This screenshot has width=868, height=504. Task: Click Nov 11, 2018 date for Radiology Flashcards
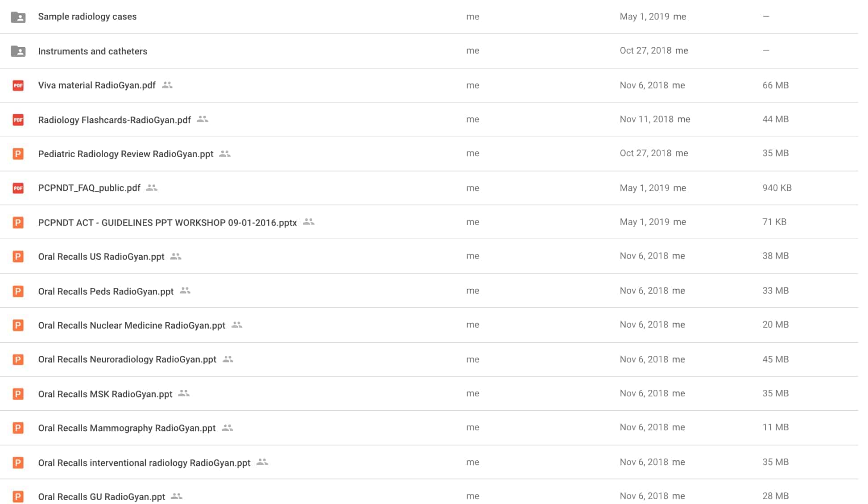[646, 119]
